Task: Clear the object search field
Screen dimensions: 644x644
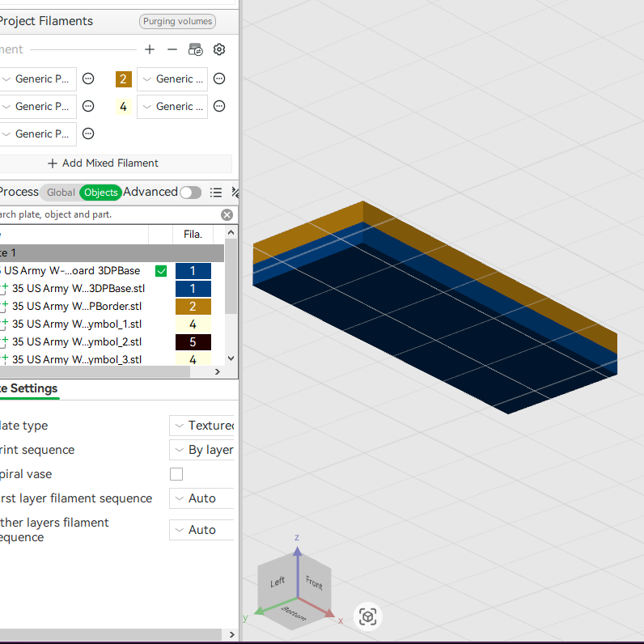Action: pyautogui.click(x=227, y=215)
